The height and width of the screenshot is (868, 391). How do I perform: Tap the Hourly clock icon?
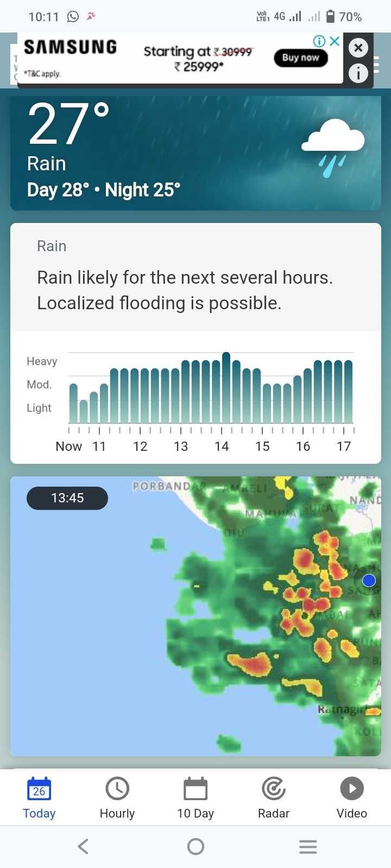pyautogui.click(x=117, y=789)
